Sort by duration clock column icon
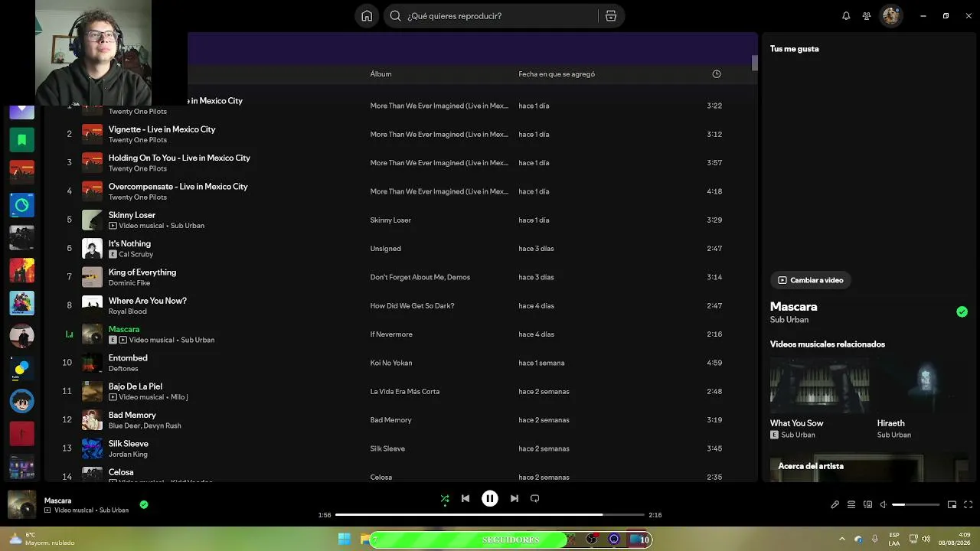The height and width of the screenshot is (551, 980). coord(717,74)
